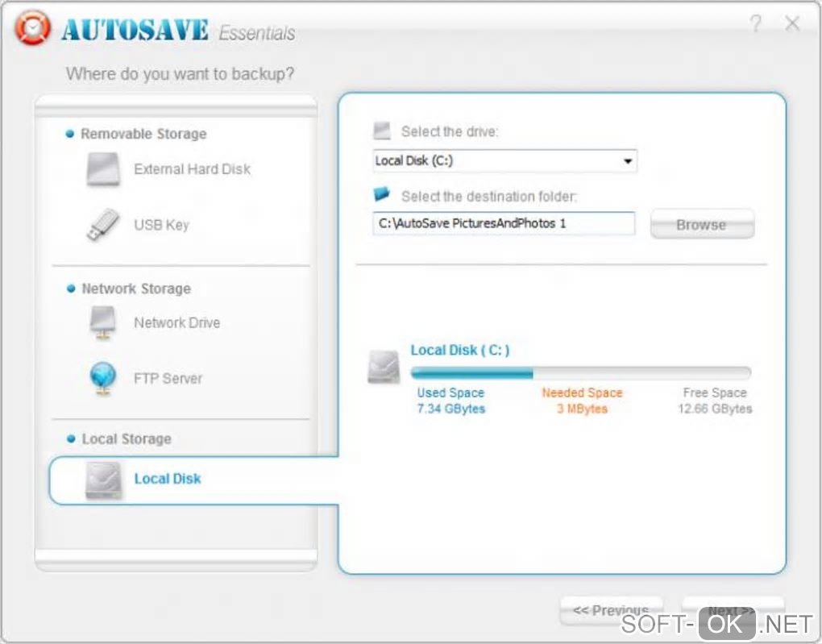Click 'Select the destination folder:' label
This screenshot has width=822, height=644.
click(489, 196)
